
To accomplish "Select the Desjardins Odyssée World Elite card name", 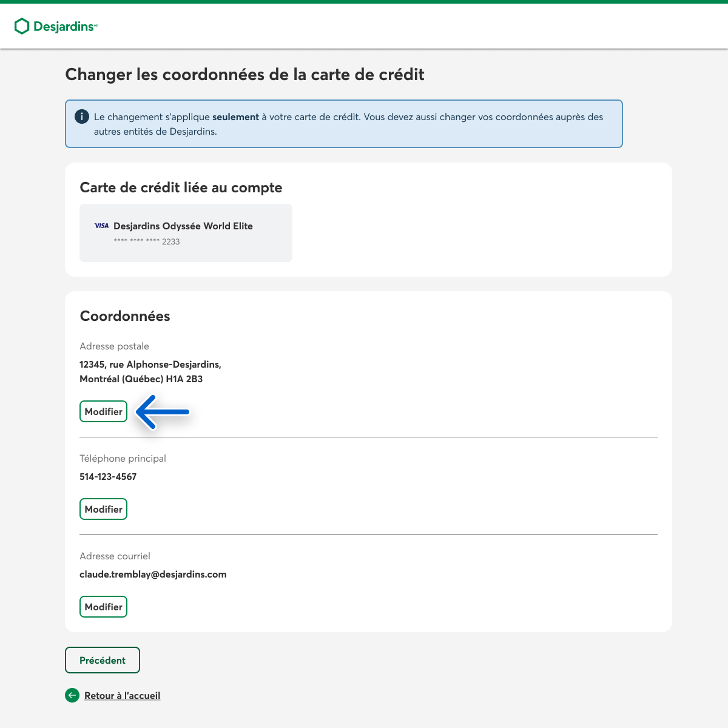I will 183,226.
